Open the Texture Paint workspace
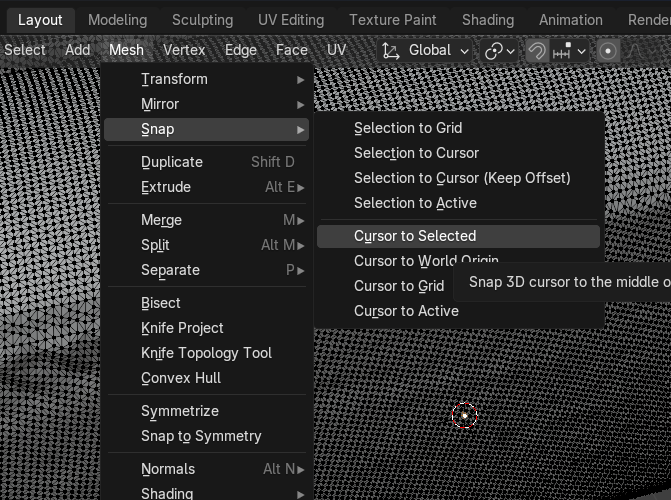This screenshot has height=500, width=671. (x=392, y=20)
